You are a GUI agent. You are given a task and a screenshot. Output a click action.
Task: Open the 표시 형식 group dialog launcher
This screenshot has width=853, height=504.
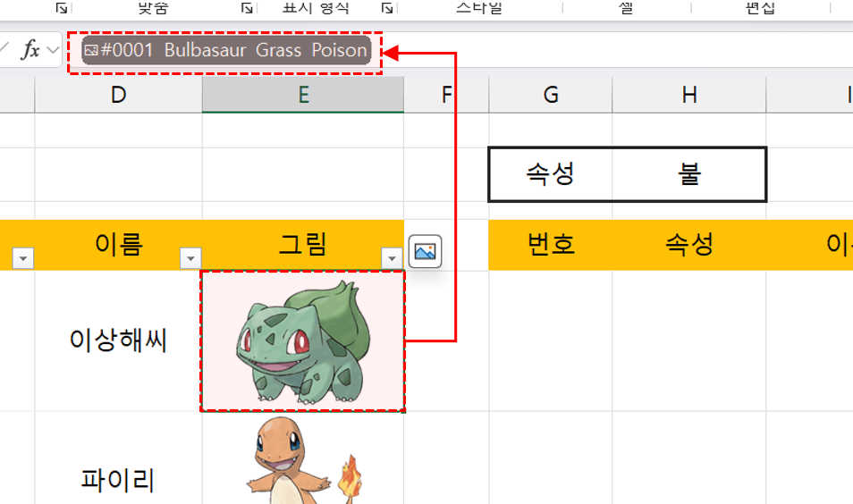point(387,8)
